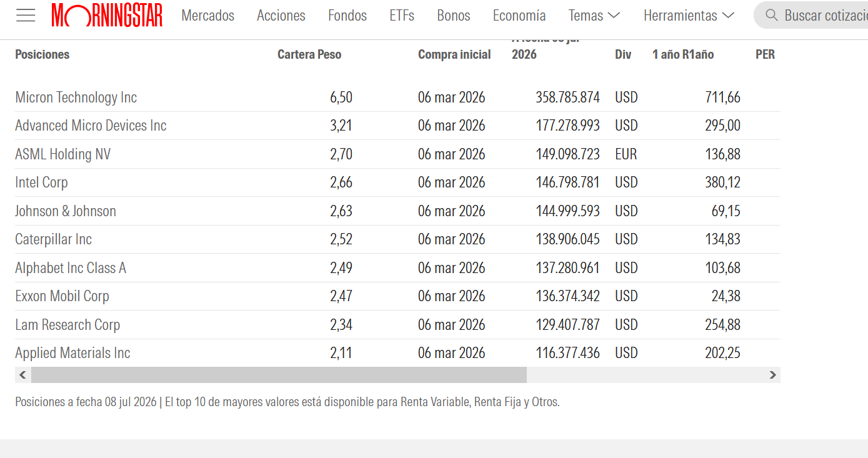
Task: Select ASML's weight value 2,70
Action: coord(341,154)
